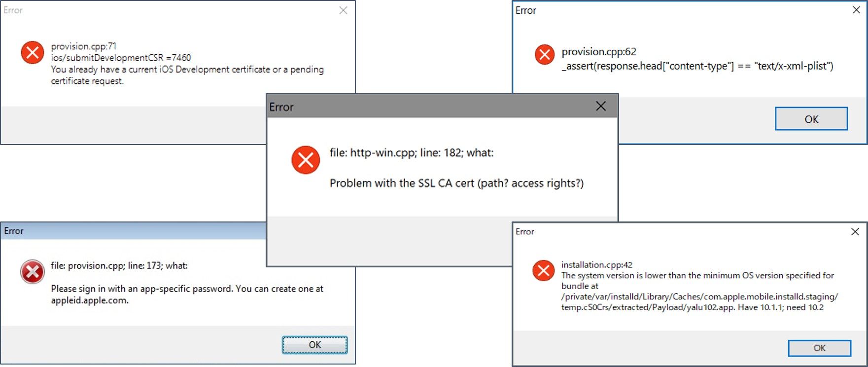
Task: Click the gray title bar of SSL error dialog
Action: 429,106
